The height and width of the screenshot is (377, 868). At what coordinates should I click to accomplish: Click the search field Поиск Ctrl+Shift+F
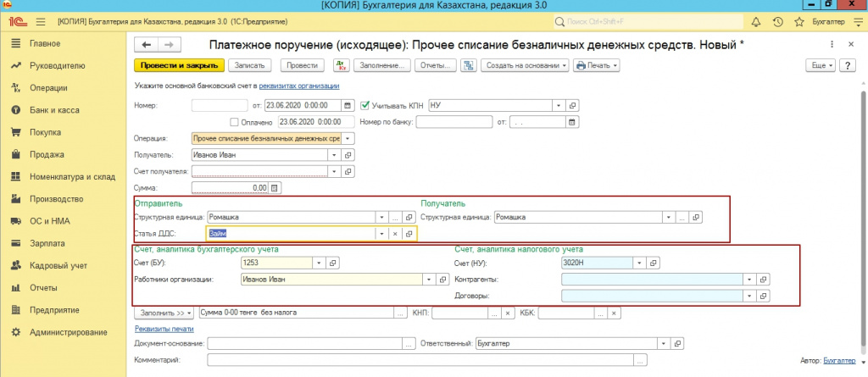647,22
